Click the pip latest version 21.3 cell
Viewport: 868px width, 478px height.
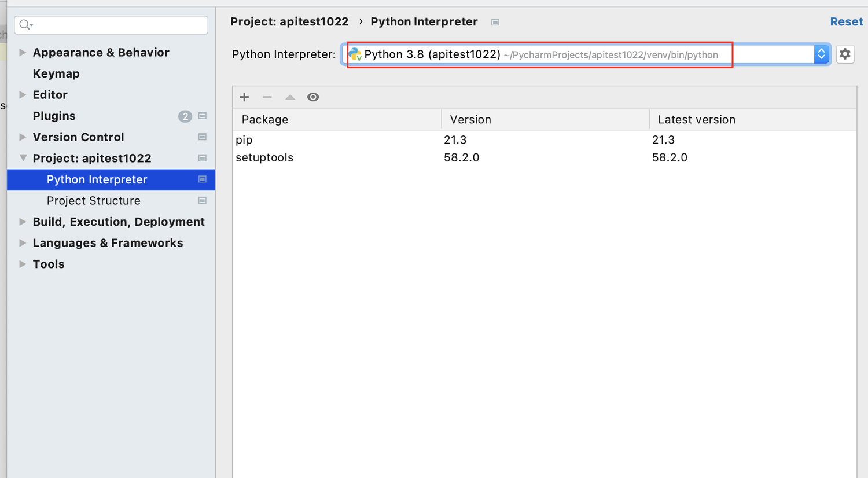(x=663, y=139)
